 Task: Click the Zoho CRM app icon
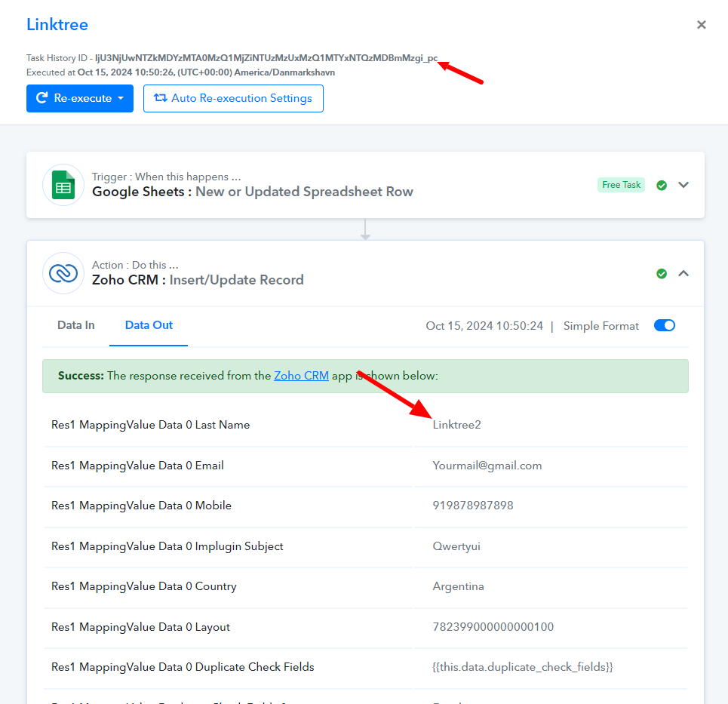63,273
